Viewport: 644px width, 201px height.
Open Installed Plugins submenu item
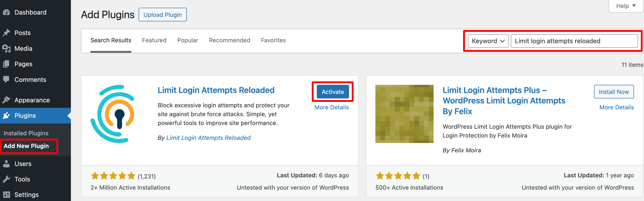26,133
